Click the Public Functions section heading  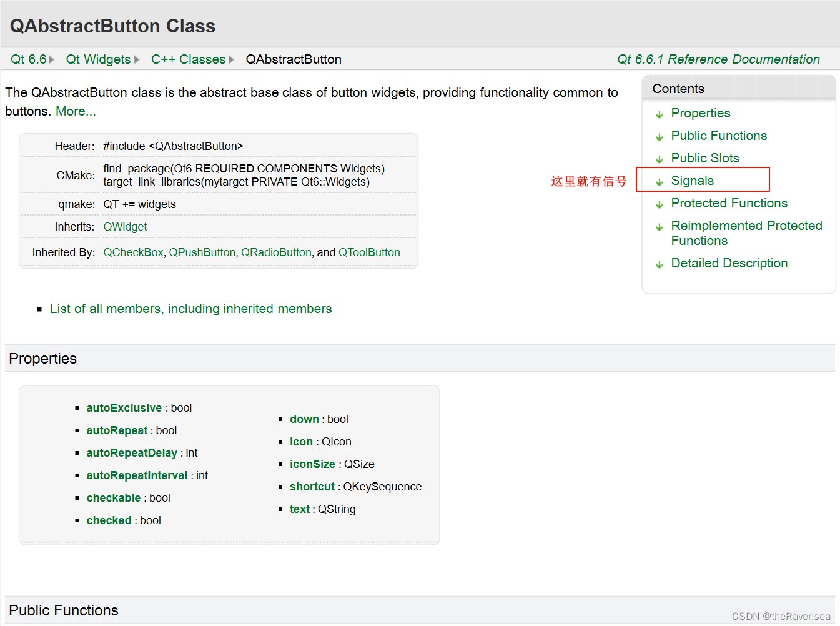[x=64, y=610]
